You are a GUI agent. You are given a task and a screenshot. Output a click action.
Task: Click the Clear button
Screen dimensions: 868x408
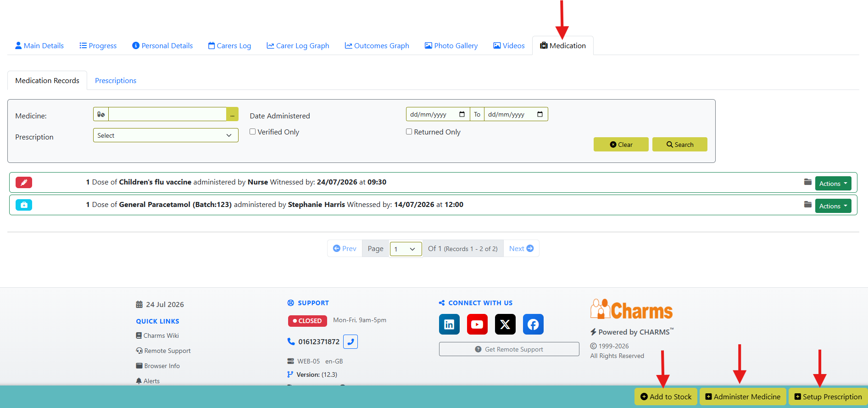(x=621, y=144)
